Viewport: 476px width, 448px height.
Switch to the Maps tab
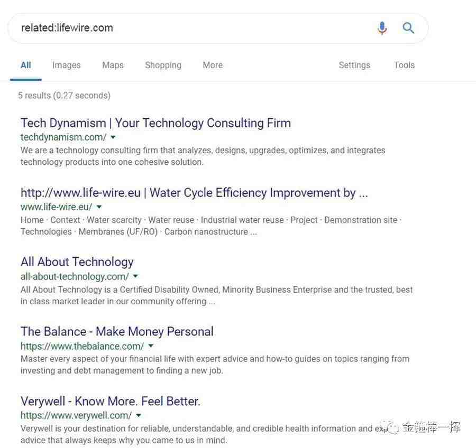click(113, 65)
